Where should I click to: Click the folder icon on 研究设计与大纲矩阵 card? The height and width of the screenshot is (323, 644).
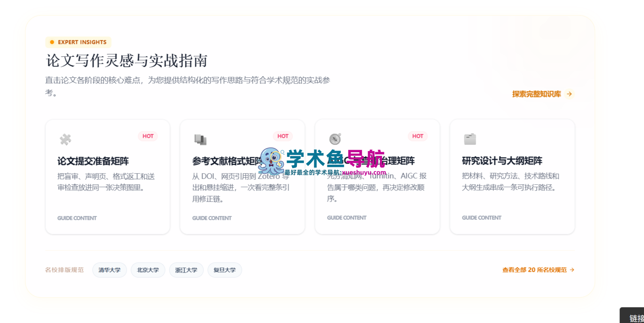pos(470,139)
